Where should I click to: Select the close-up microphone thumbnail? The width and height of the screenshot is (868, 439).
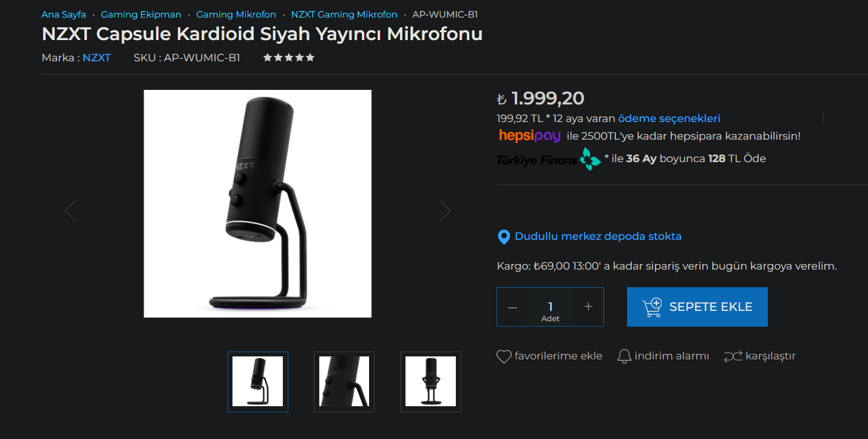[344, 382]
